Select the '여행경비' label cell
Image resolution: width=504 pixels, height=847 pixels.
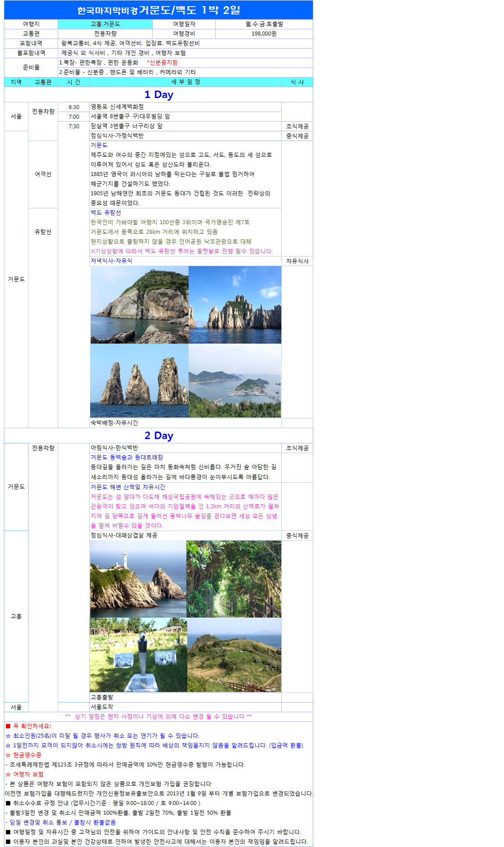click(x=184, y=34)
